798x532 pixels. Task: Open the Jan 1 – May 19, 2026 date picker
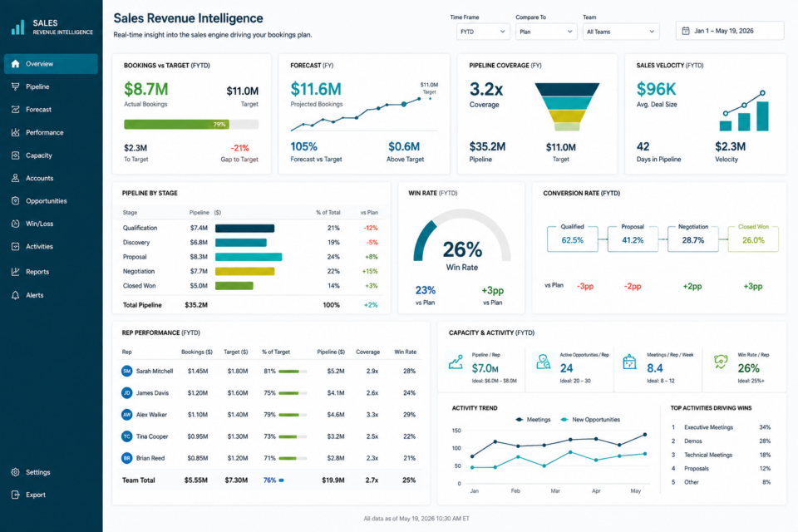click(x=730, y=31)
